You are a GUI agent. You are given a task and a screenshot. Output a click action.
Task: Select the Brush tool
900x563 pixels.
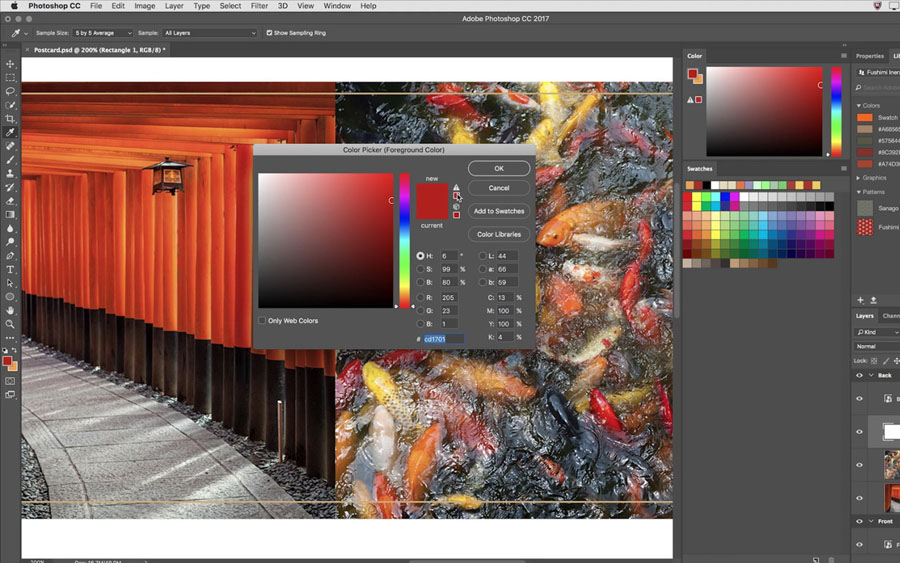pos(10,160)
